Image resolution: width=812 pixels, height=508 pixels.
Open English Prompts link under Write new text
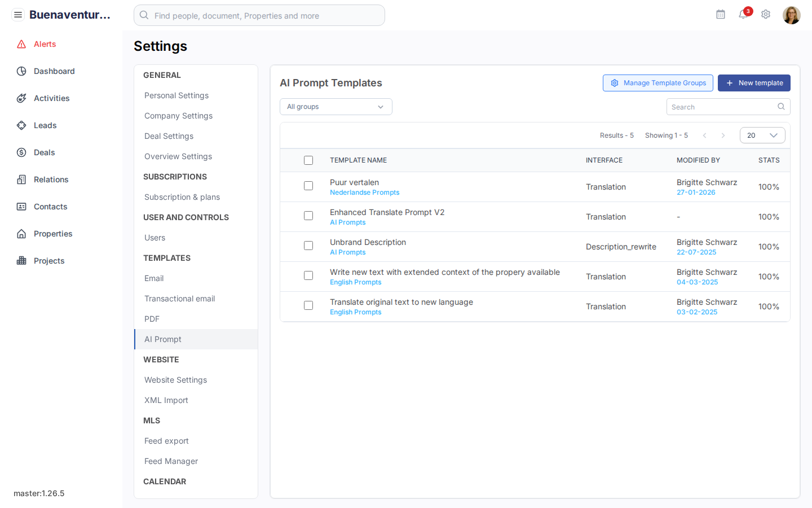point(355,282)
